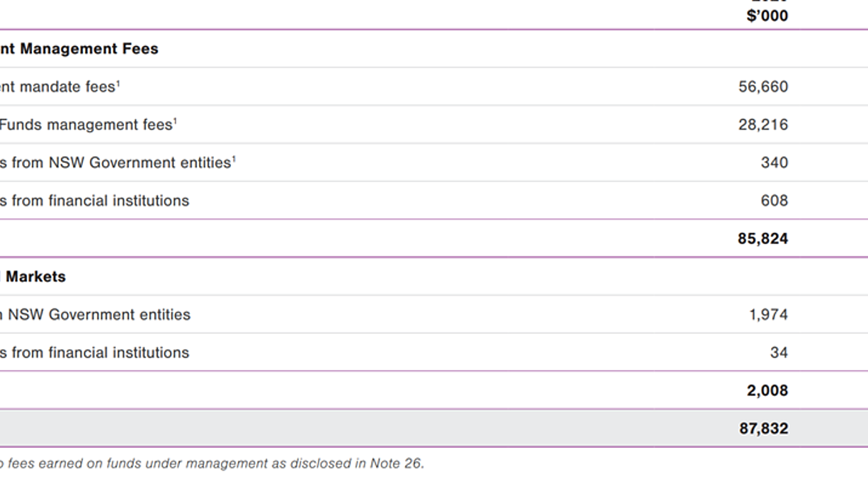This screenshot has height=489, width=868.
Task: Select the 87,832 grand total
Action: click(x=763, y=428)
